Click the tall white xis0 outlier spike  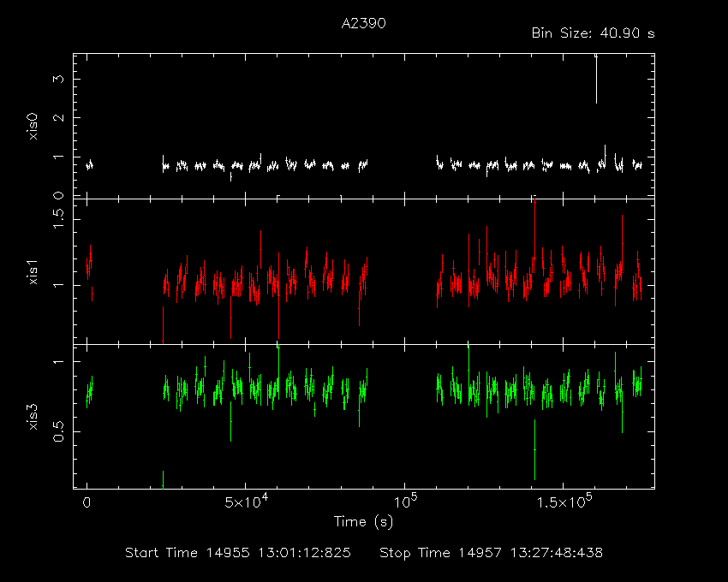596,79
